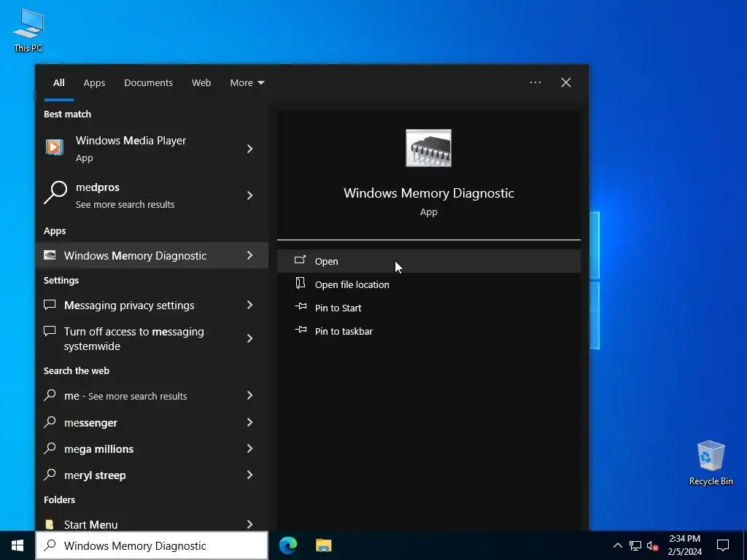747x560 pixels.
Task: Click the network status tray icon
Action: [x=635, y=545]
